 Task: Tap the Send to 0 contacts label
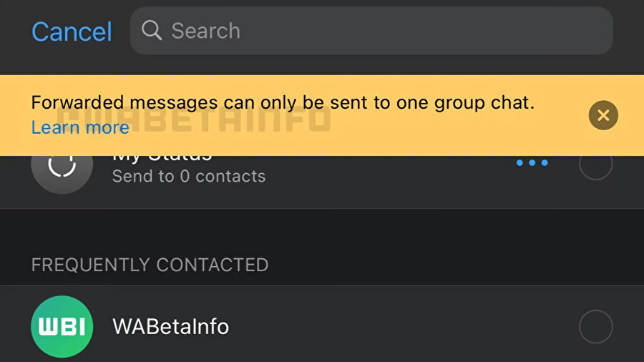click(x=189, y=176)
